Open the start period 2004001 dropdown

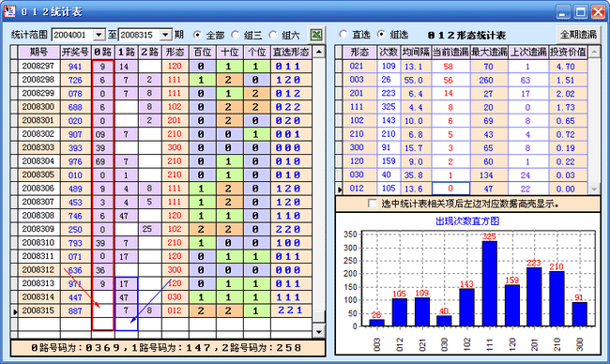coord(99,35)
